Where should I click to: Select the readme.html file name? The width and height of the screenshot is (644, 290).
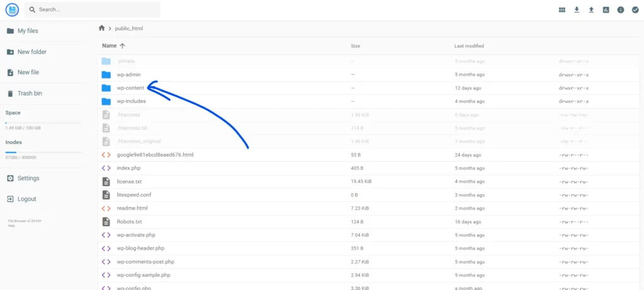132,208
